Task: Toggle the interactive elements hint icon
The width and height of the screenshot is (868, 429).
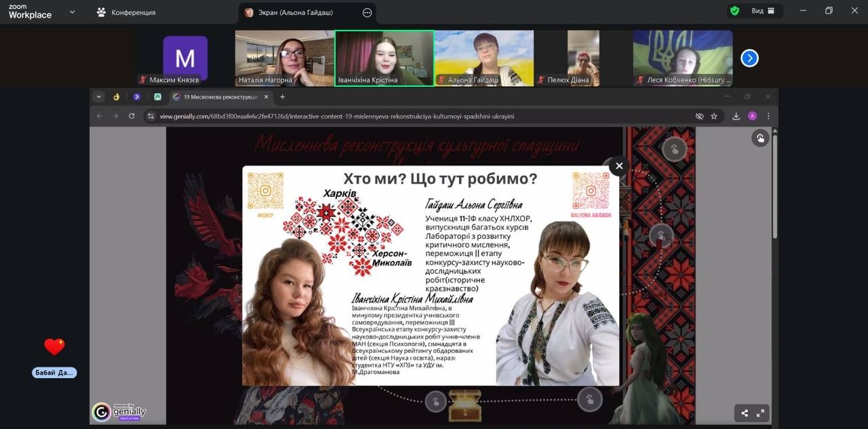Action: pos(760,138)
